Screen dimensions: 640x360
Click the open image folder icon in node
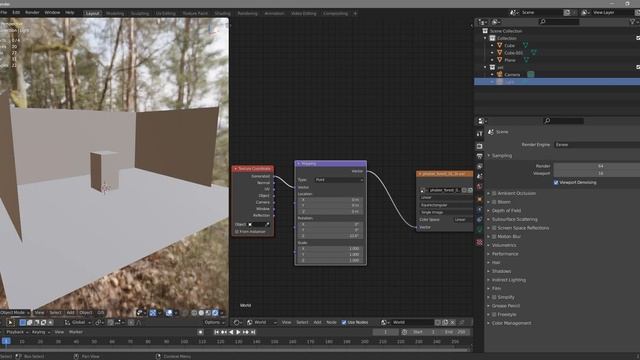[470, 190]
